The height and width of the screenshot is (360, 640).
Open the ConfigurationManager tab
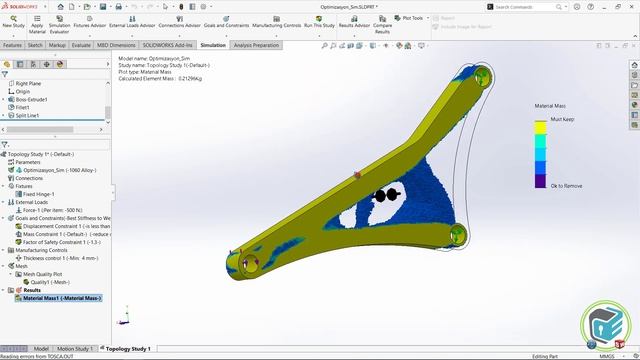point(33,64)
